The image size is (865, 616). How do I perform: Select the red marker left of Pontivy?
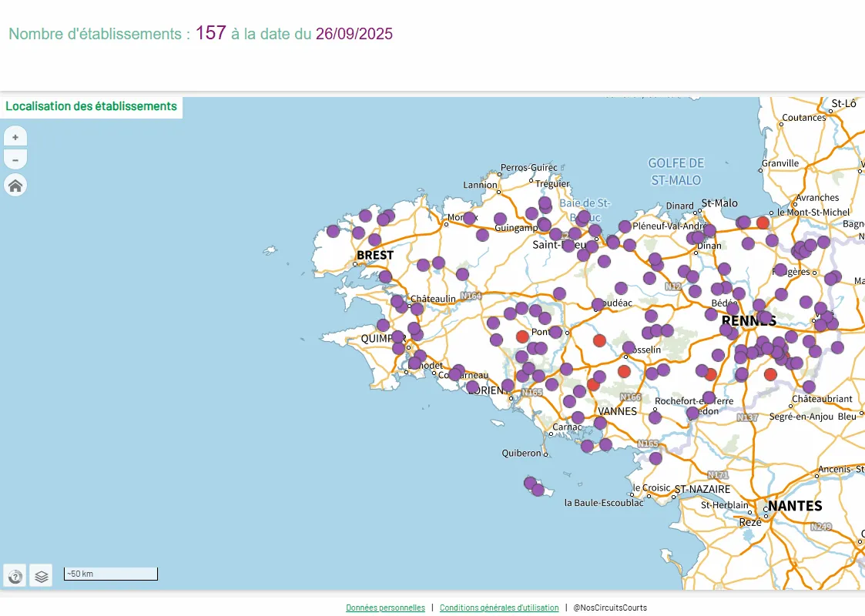click(522, 336)
